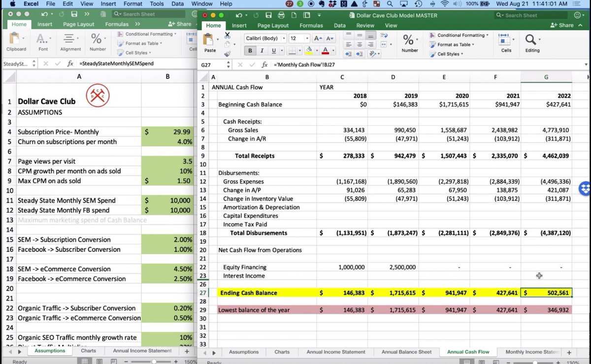Image resolution: width=591 pixels, height=364 pixels.
Task: Switch to the Data ribbon tab in MASTER window
Action: tap(339, 26)
